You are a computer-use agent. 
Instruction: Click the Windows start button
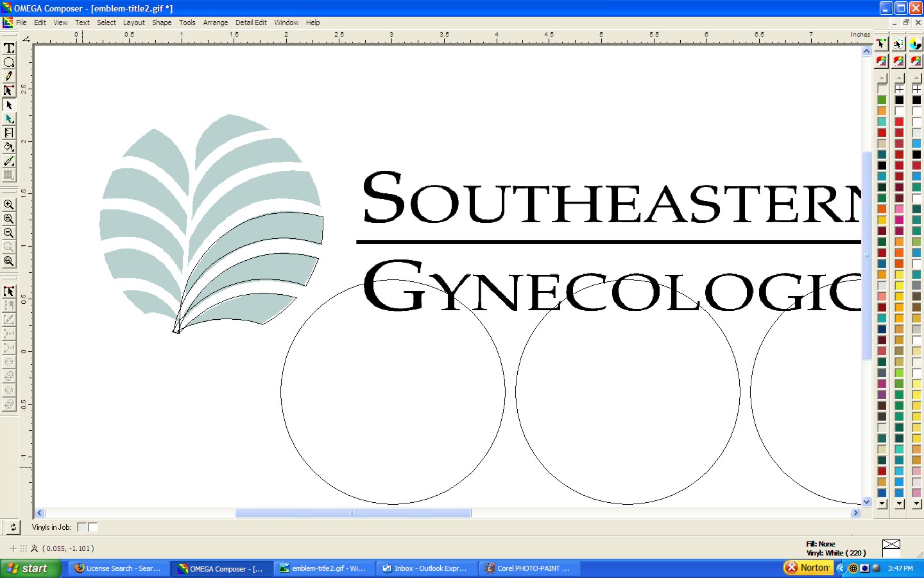pos(31,568)
